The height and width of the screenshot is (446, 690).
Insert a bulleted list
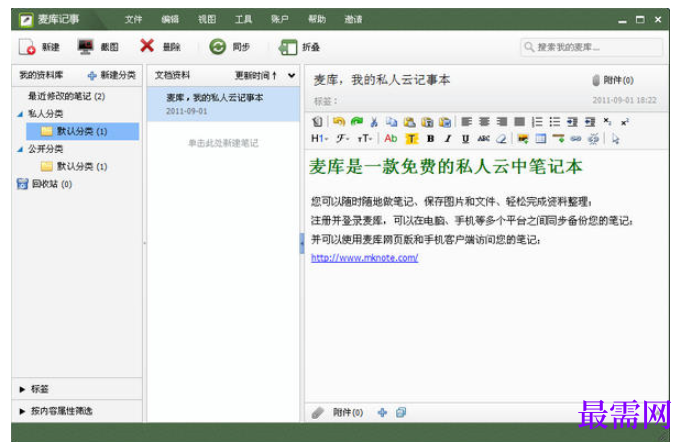(554, 121)
